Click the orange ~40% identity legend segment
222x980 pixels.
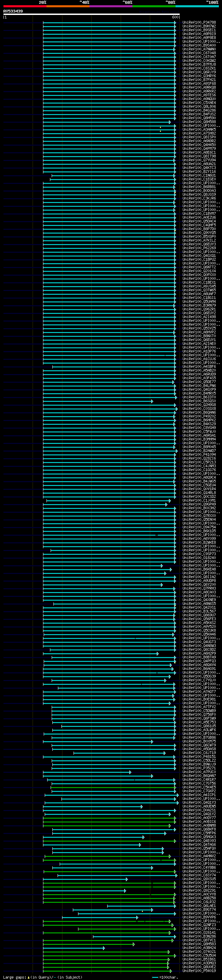pos(68,6)
